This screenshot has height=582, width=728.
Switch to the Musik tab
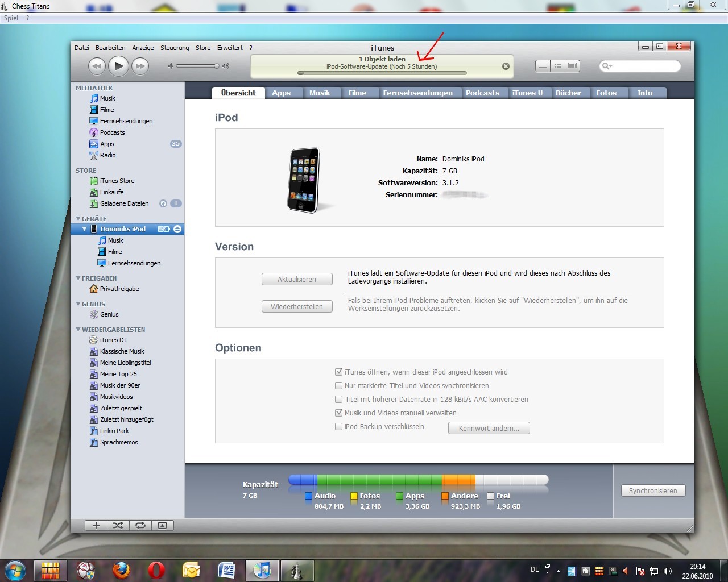click(x=320, y=93)
